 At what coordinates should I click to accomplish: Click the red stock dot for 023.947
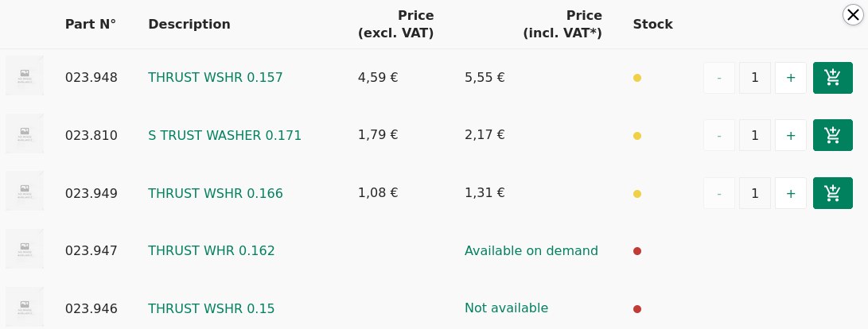tap(637, 251)
